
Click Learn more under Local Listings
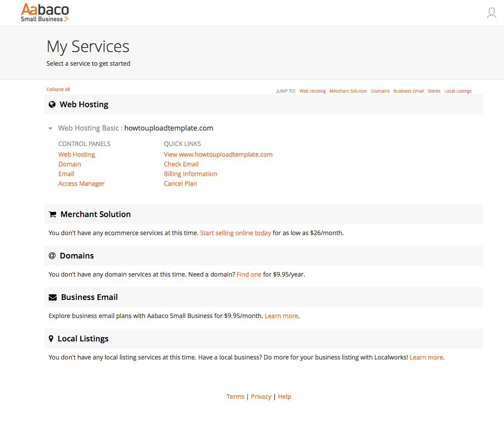click(x=426, y=357)
